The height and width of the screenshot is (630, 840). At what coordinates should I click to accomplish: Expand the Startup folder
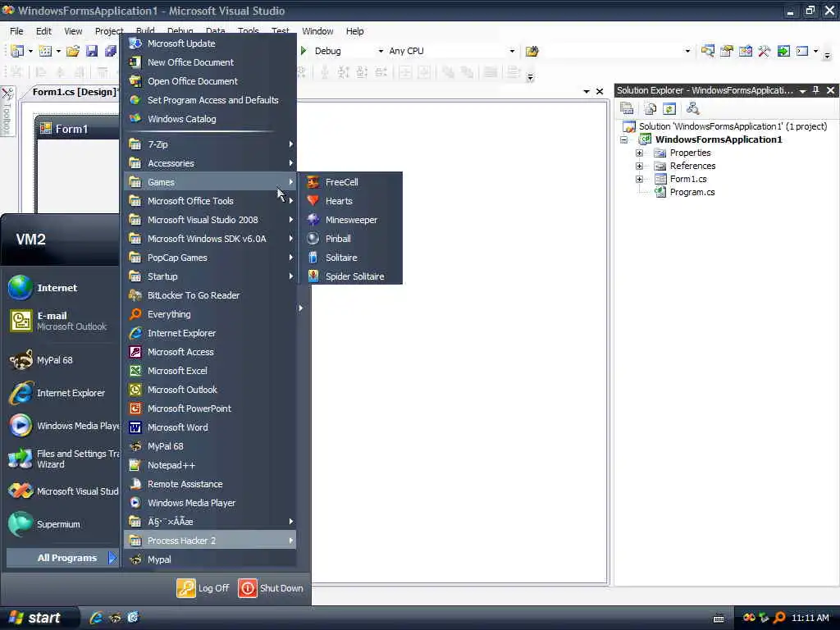(210, 276)
